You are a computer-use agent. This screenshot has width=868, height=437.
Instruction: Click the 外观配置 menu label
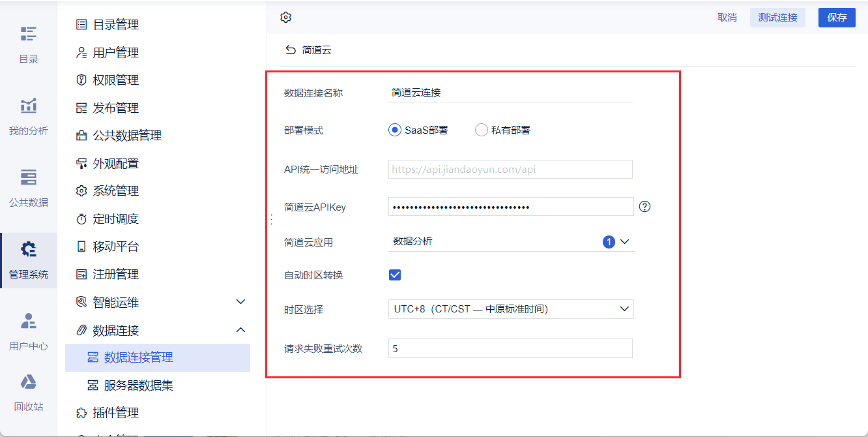pos(116,164)
